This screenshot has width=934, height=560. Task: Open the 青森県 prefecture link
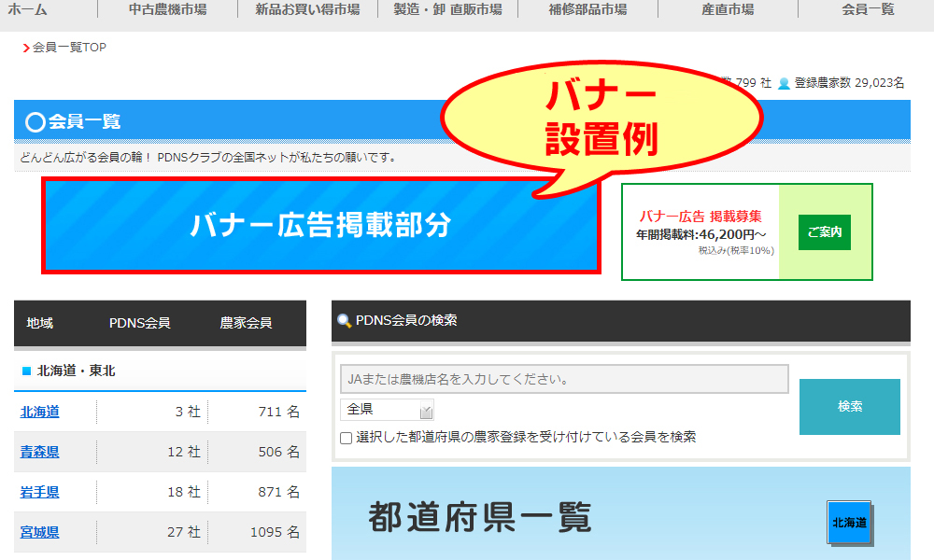point(40,452)
